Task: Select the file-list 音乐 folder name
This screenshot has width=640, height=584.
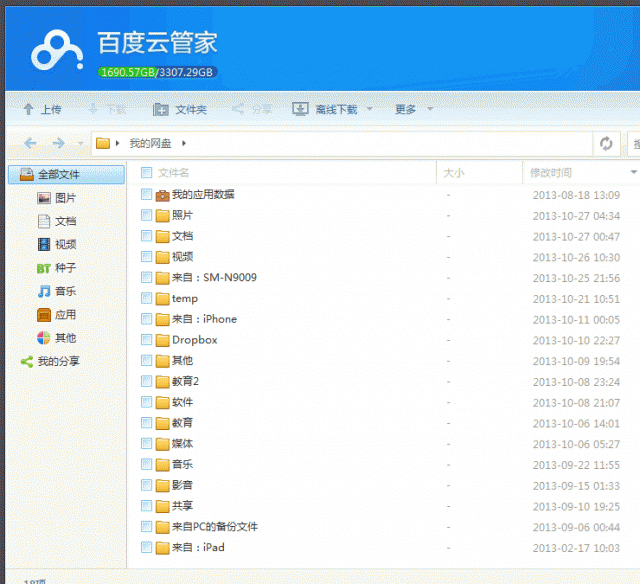Action: [x=182, y=464]
